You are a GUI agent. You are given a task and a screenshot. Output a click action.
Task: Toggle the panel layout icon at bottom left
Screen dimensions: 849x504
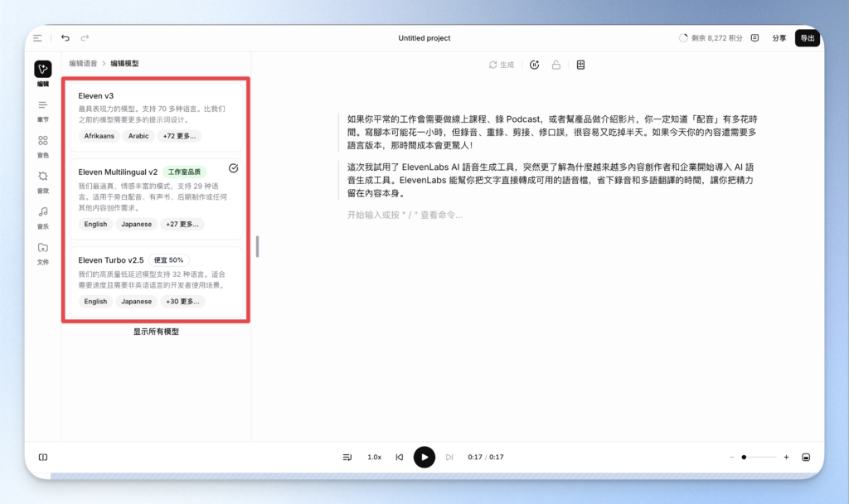(x=43, y=458)
